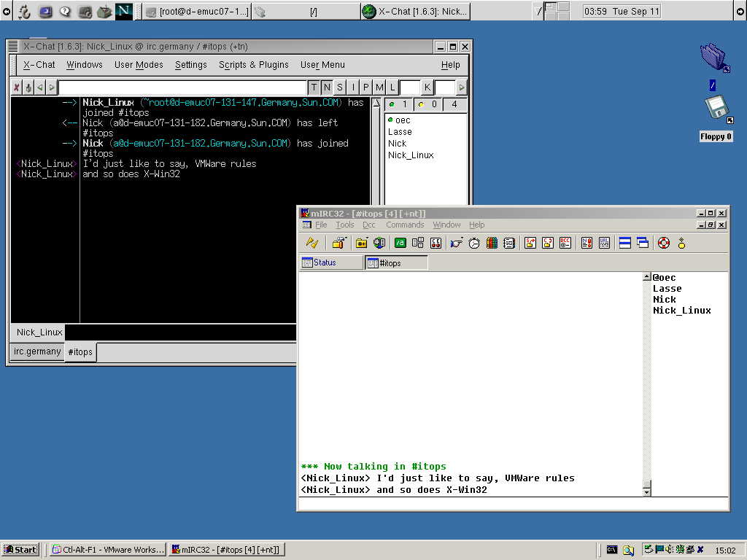
Task: Open the X-Chat menu
Action: 39,65
